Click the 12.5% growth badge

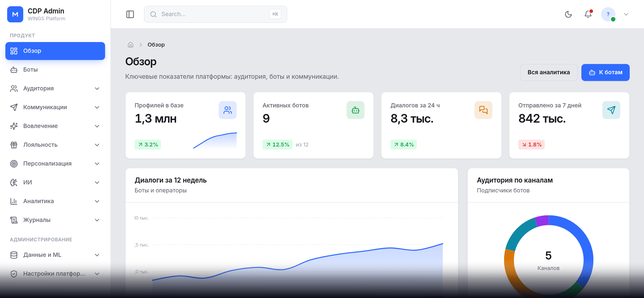[x=277, y=145]
